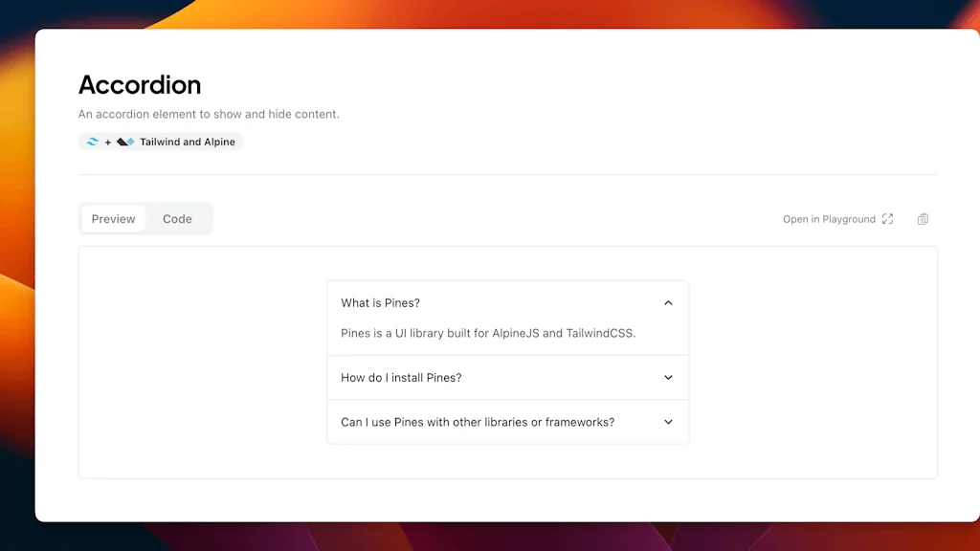Click the Alpine.js logo icon

click(125, 142)
